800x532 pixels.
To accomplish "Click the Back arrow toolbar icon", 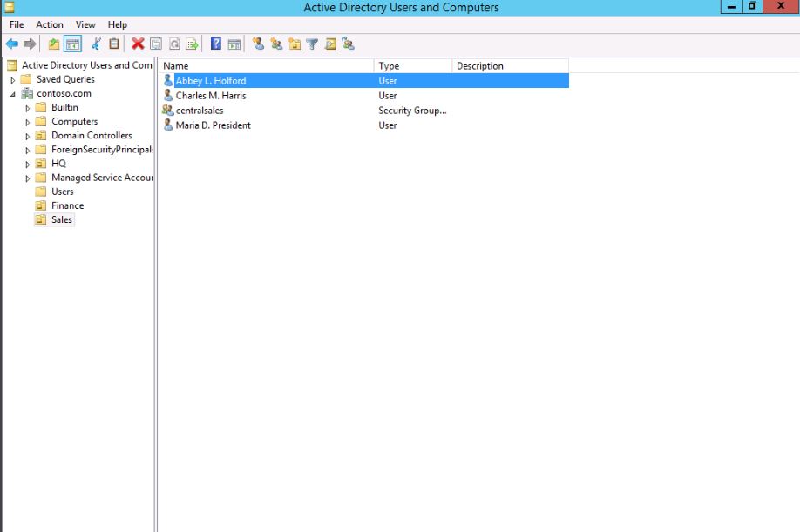I will click(12, 44).
